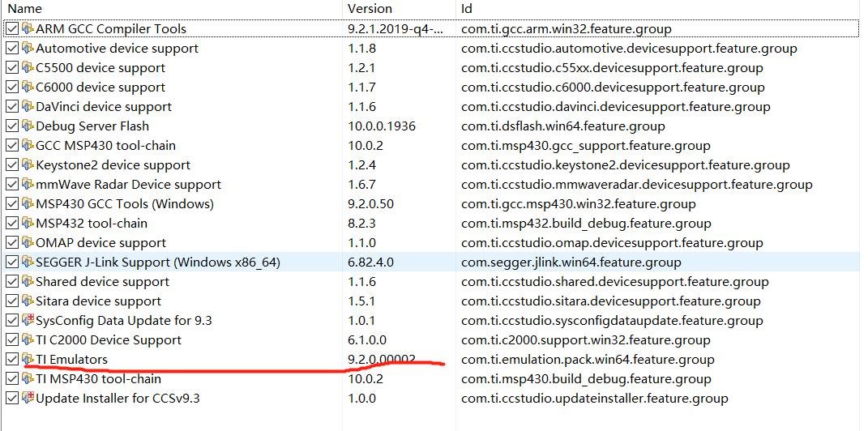Click the Shared device support feature icon
This screenshot has width=868, height=431.
coord(28,282)
